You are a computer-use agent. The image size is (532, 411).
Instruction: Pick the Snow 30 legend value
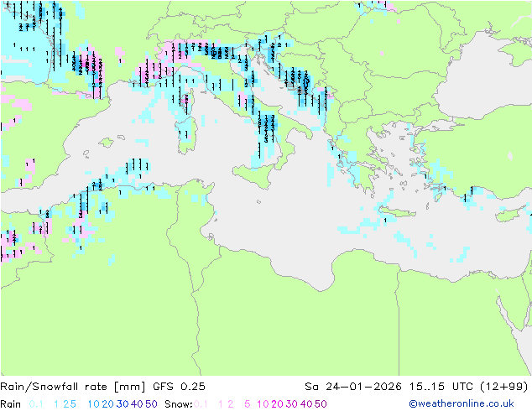(292, 404)
